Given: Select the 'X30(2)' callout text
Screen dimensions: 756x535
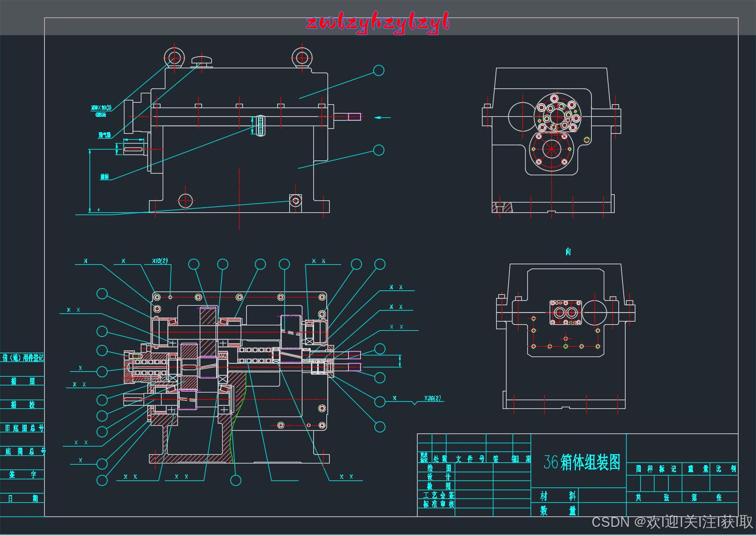Looking at the screenshot, I should click(432, 399).
